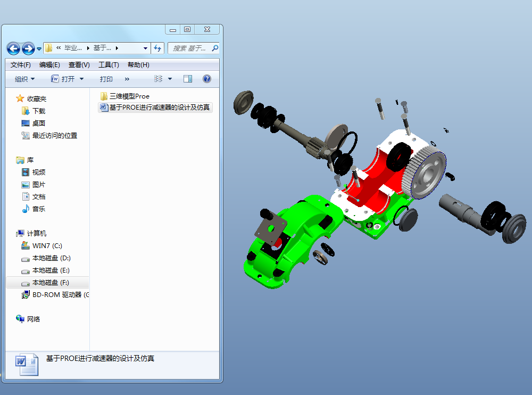Open the 工具(T) menu
The height and width of the screenshot is (395, 532).
tap(109, 65)
